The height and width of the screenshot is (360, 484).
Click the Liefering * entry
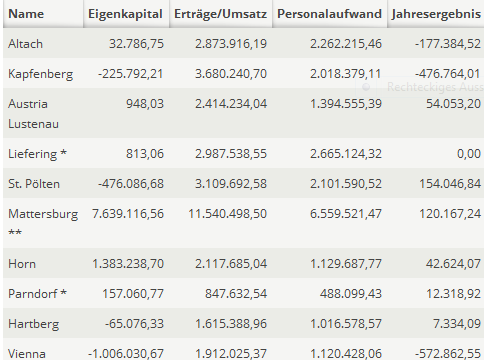[x=37, y=154]
